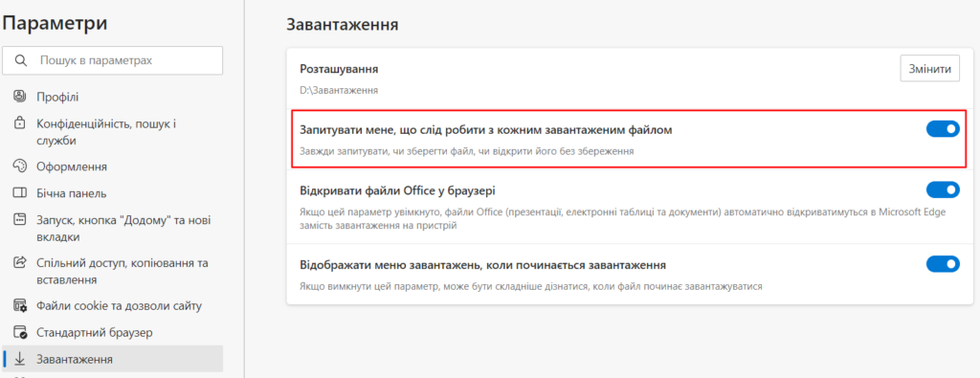Toggle opening Office files in browser
Image resolution: width=980 pixels, height=378 pixels.
(943, 189)
